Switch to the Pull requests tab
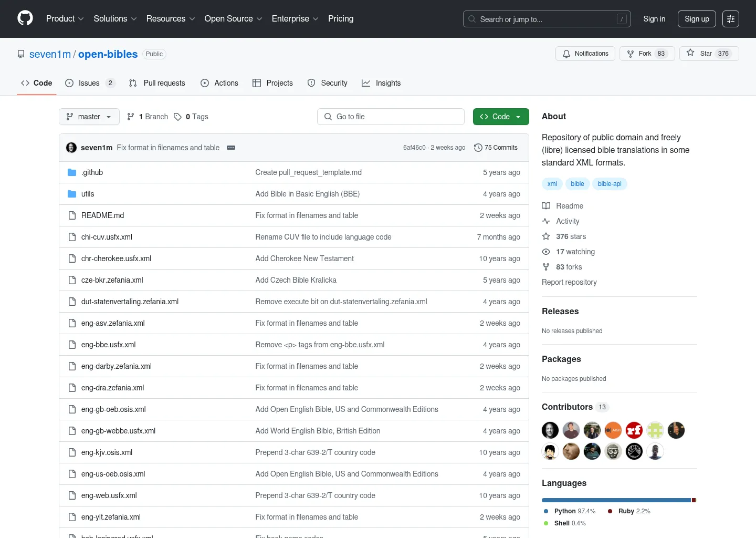Viewport: 756px width, 538px height. 157,83
